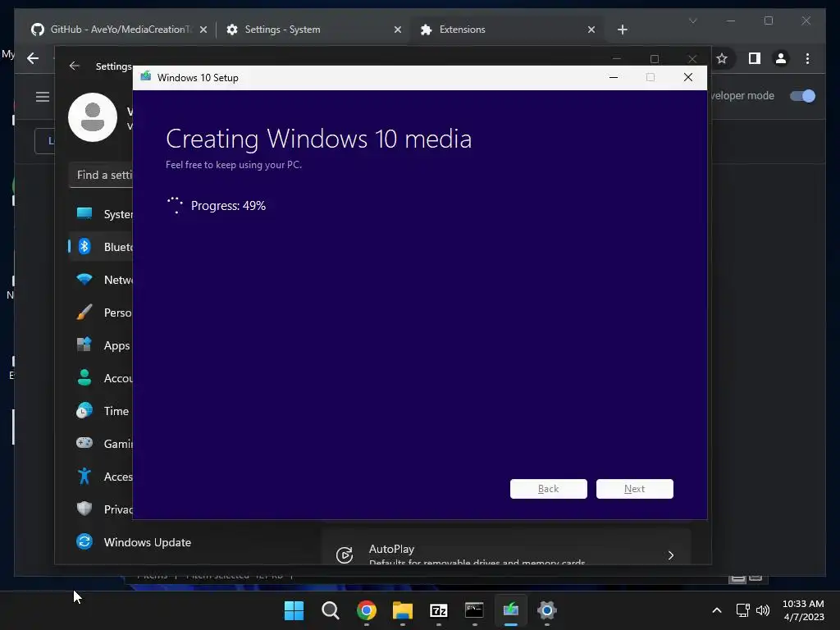Click the back arrow in Settings window
The image size is (840, 630).
click(x=75, y=66)
